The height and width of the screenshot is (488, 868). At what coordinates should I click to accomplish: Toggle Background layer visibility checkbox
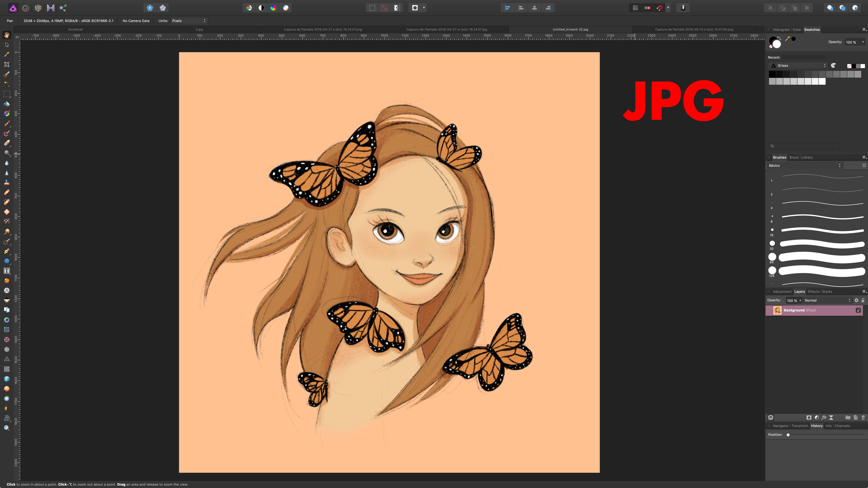click(x=858, y=310)
